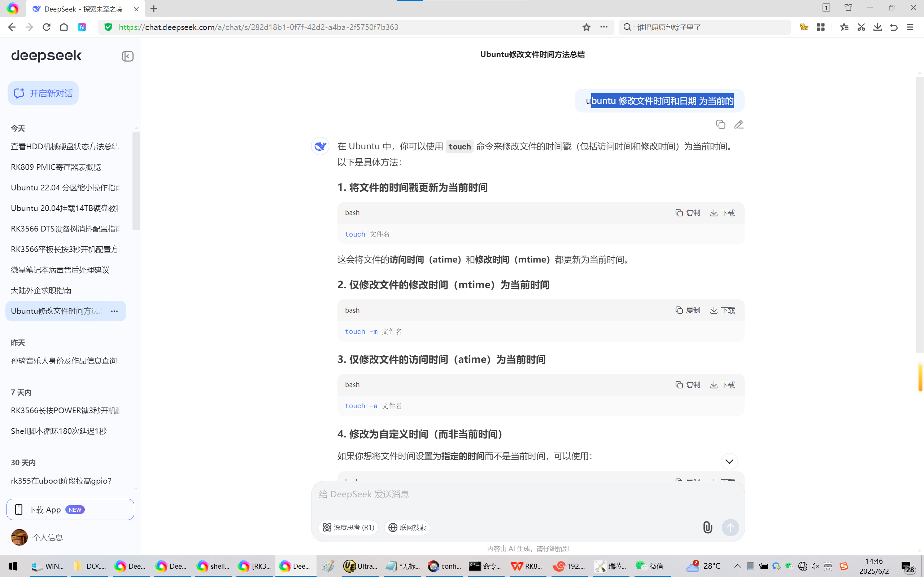Viewport: 924px width, 577px height.
Task: Open options menu for Ubuntu修改文件时间 chat
Action: point(114,311)
